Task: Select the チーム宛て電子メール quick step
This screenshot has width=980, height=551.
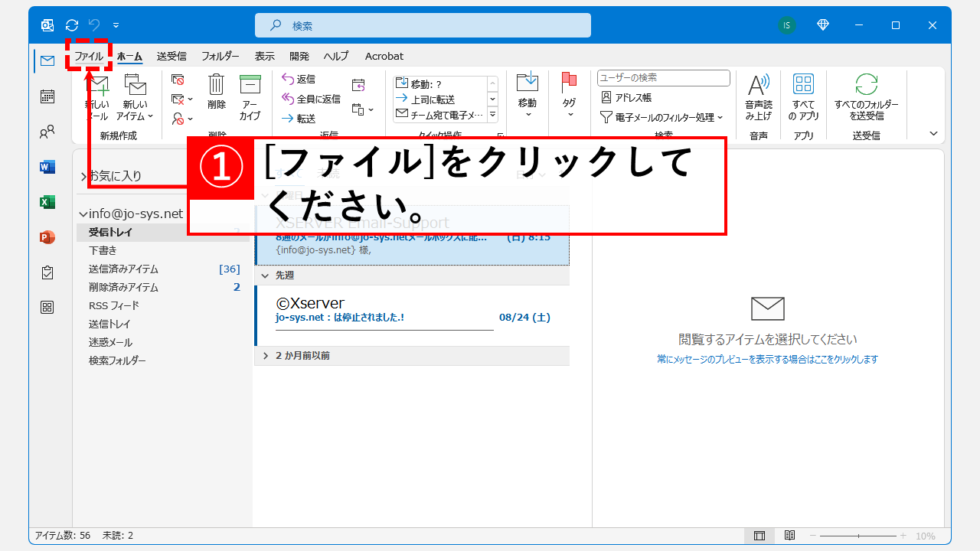Action: pyautogui.click(x=439, y=115)
